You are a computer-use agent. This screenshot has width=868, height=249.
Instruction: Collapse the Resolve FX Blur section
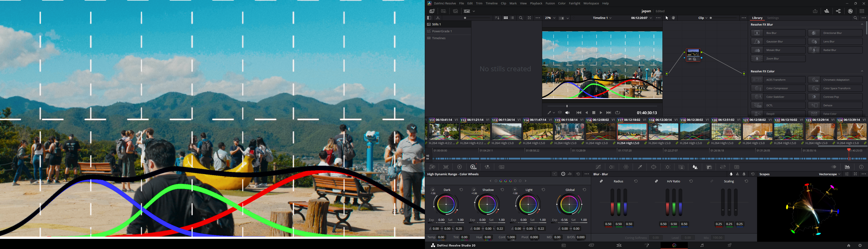click(x=862, y=25)
